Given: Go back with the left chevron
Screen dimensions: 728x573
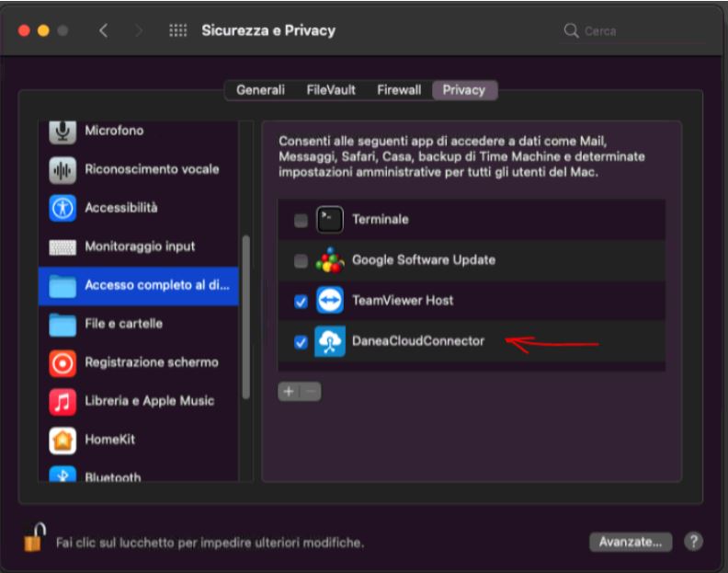Looking at the screenshot, I should (x=104, y=30).
